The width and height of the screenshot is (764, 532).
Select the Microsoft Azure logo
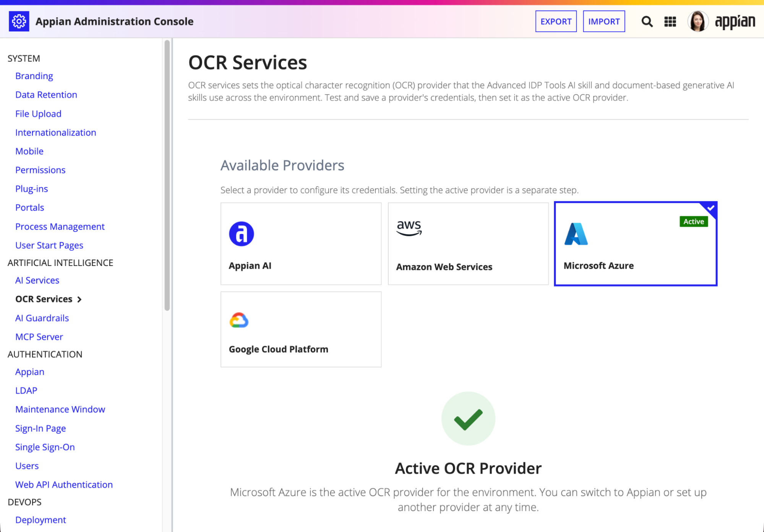pyautogui.click(x=576, y=234)
